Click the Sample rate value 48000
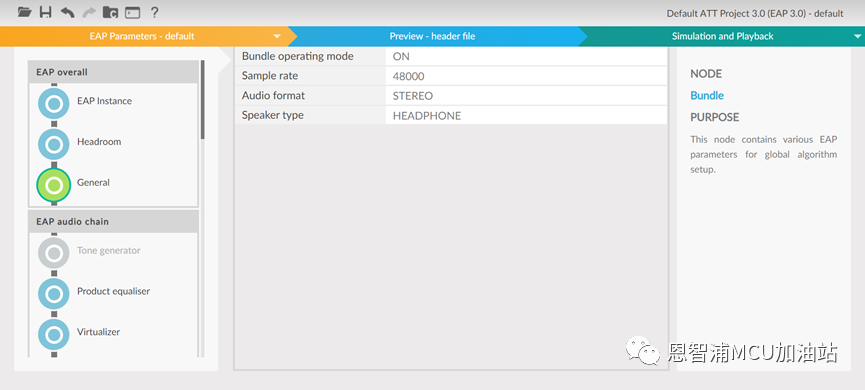865x390 pixels. click(526, 76)
